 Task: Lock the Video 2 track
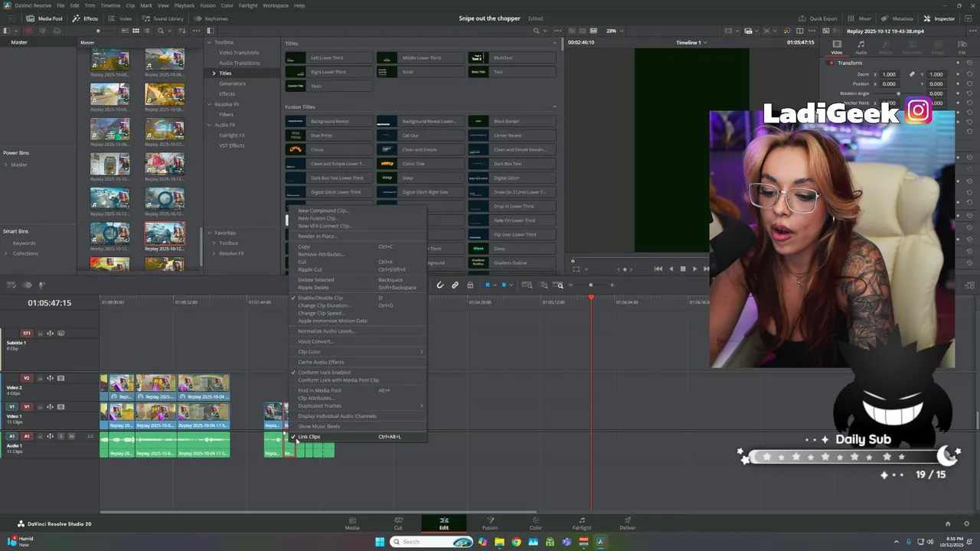pyautogui.click(x=41, y=378)
